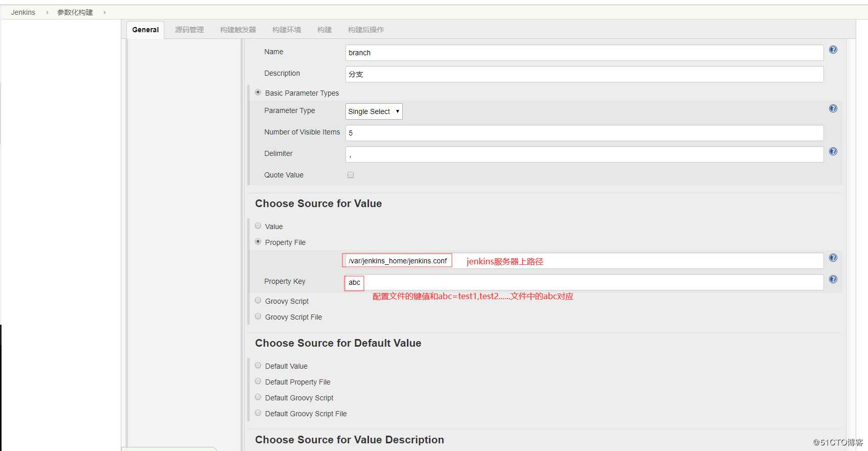The height and width of the screenshot is (451, 868).
Task: Go to the Jenkins breadcrumb link
Action: click(x=23, y=12)
